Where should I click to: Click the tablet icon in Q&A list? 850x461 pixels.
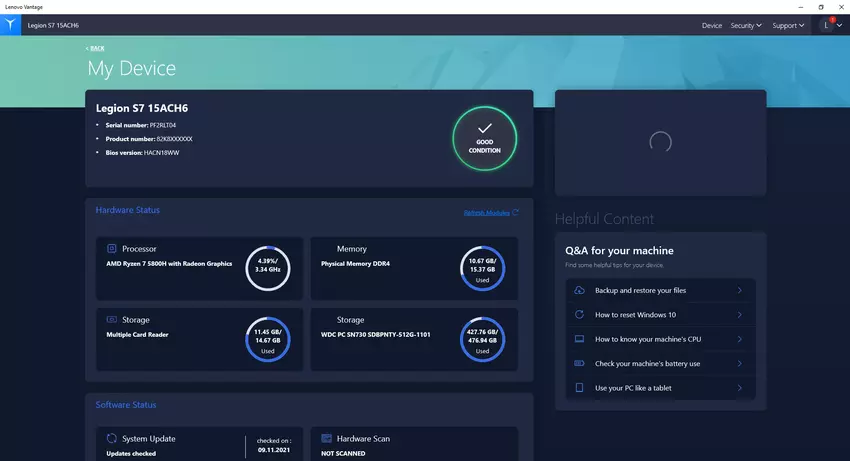[x=579, y=388]
